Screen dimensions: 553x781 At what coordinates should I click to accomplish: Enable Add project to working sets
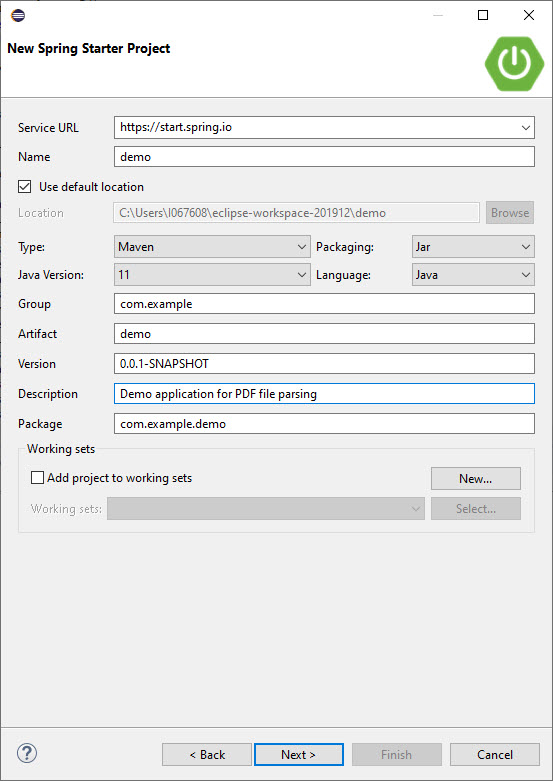click(37, 478)
